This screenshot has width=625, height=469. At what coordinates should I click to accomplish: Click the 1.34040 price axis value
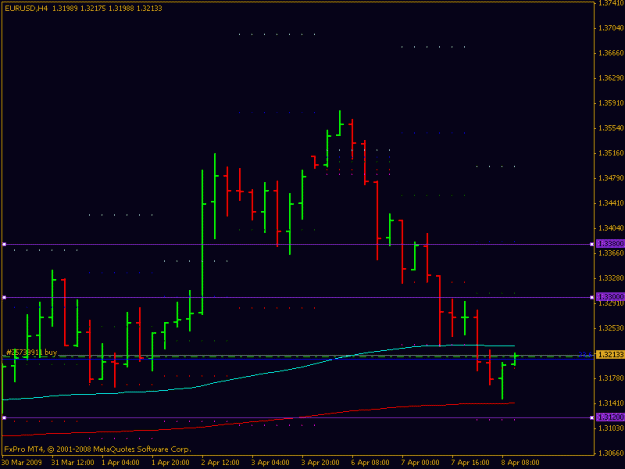(x=611, y=228)
